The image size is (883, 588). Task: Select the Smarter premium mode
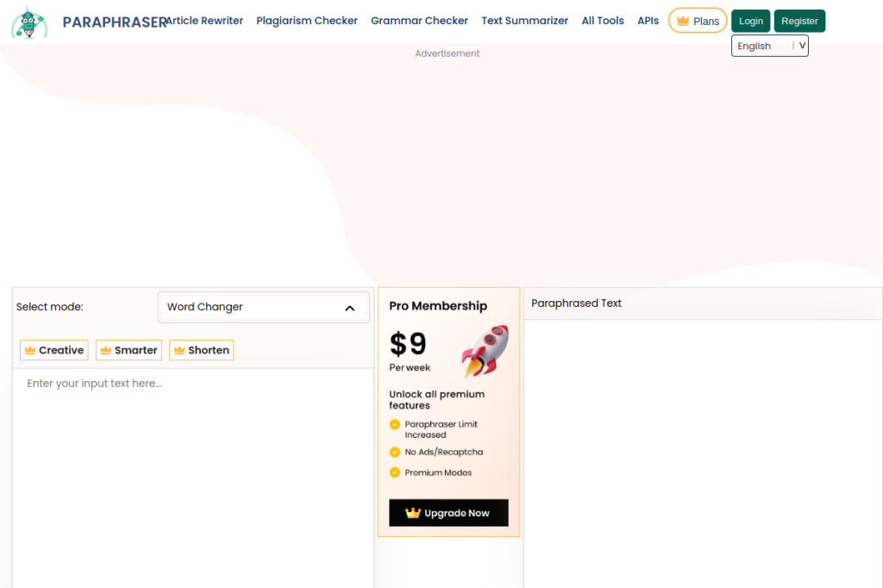(x=129, y=350)
